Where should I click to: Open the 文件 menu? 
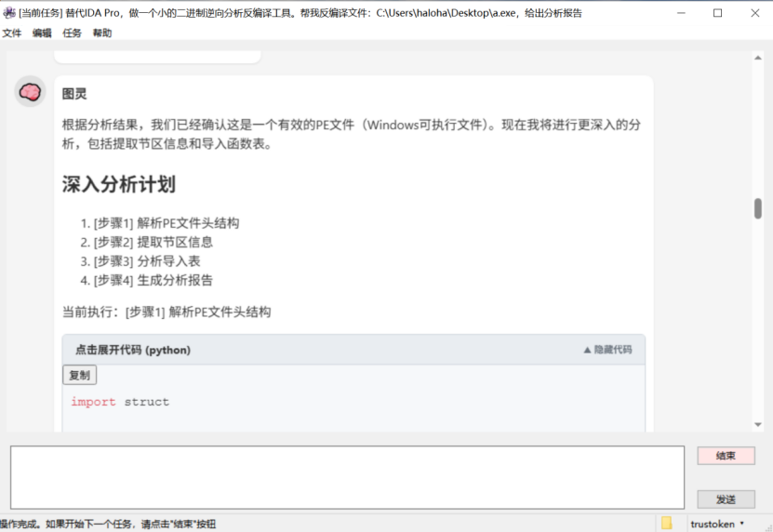coord(12,33)
